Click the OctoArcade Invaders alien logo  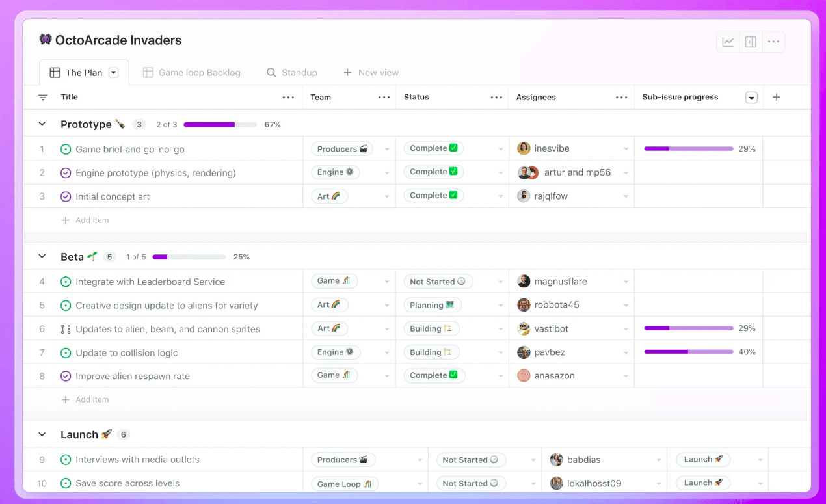click(46, 40)
